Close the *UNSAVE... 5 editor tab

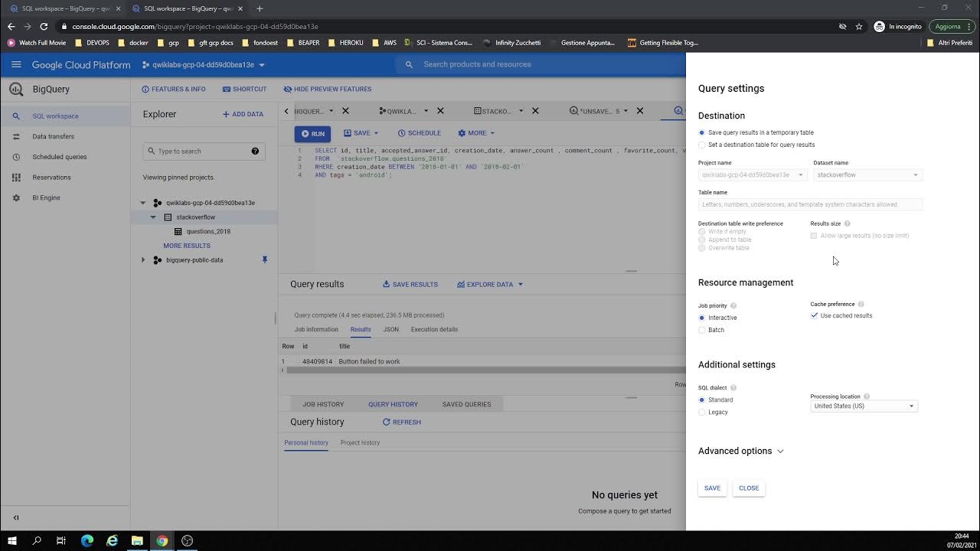pos(640,111)
